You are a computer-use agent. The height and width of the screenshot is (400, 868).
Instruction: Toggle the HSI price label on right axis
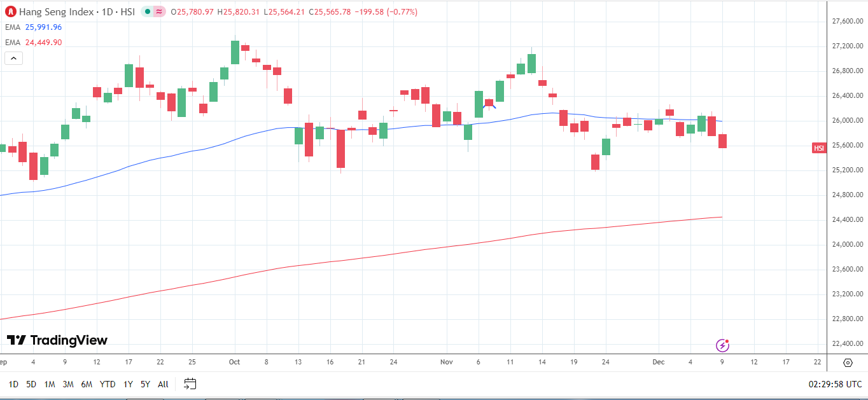[819, 148]
